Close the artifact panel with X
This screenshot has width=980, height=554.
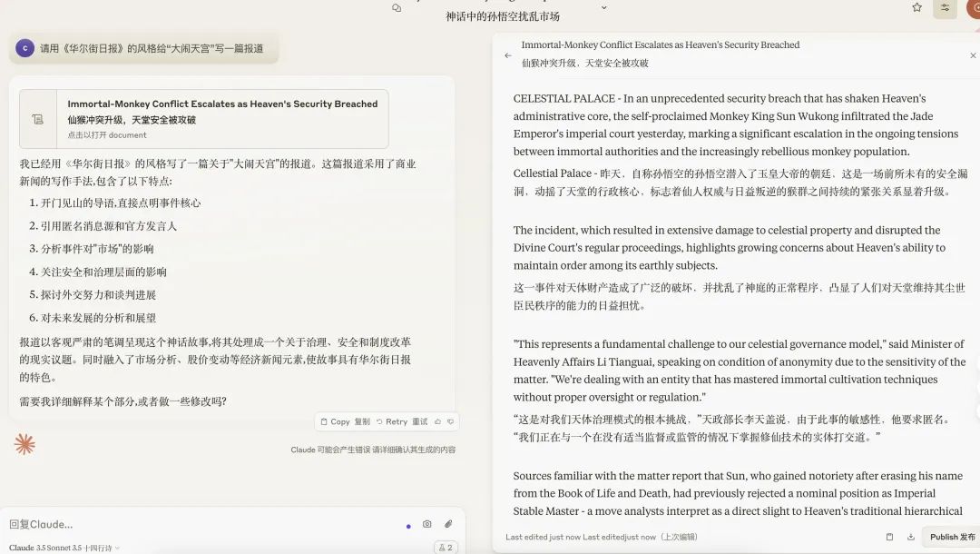pyautogui.click(x=973, y=55)
